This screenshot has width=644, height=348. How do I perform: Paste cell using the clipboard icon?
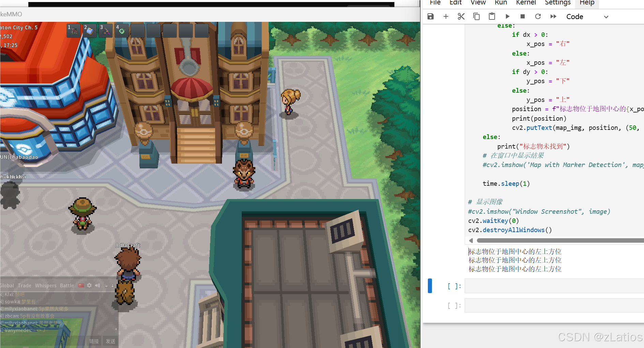tap(492, 16)
